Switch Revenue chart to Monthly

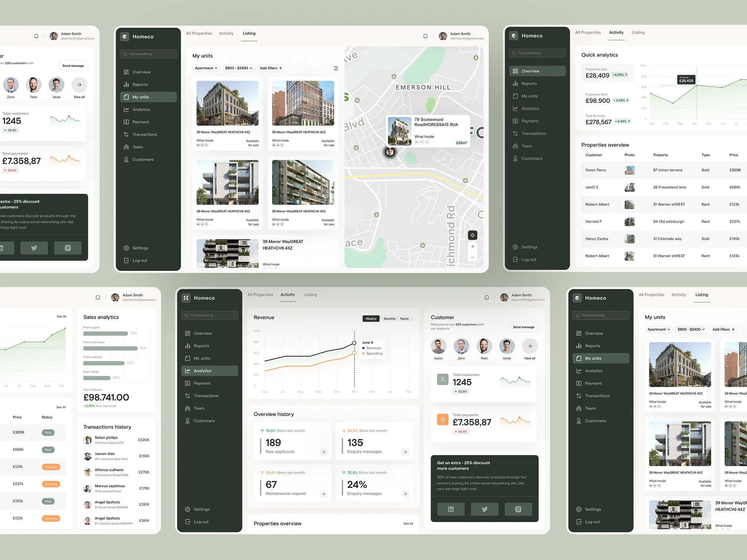389,319
